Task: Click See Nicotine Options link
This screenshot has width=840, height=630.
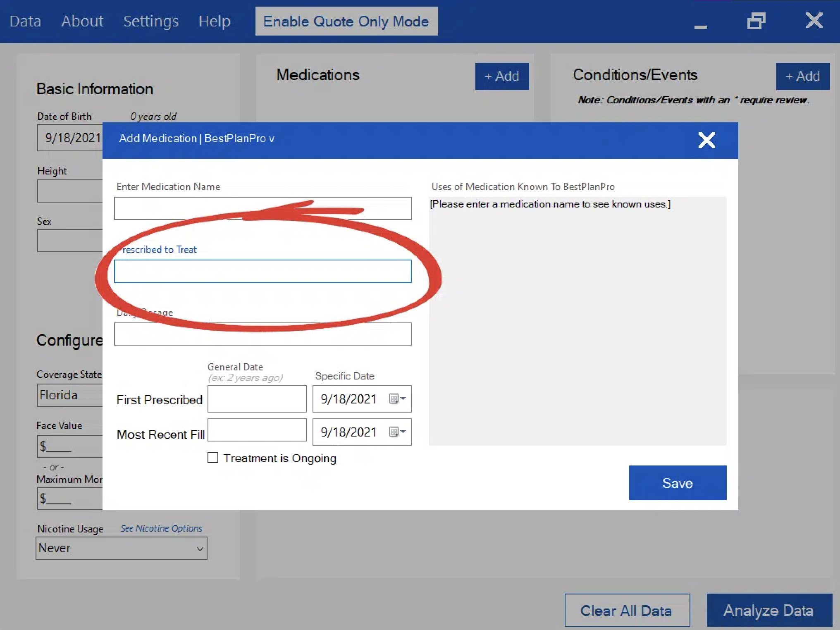Action: (x=161, y=528)
